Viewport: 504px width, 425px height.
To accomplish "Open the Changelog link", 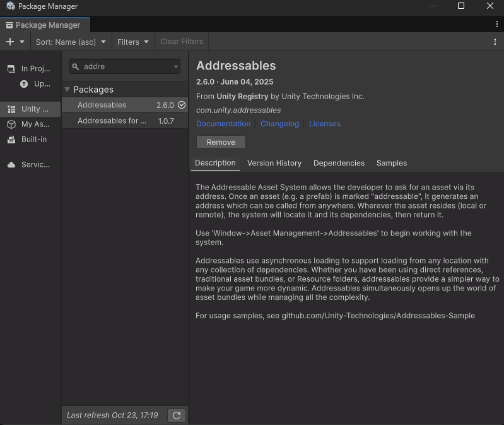I will click(x=279, y=124).
